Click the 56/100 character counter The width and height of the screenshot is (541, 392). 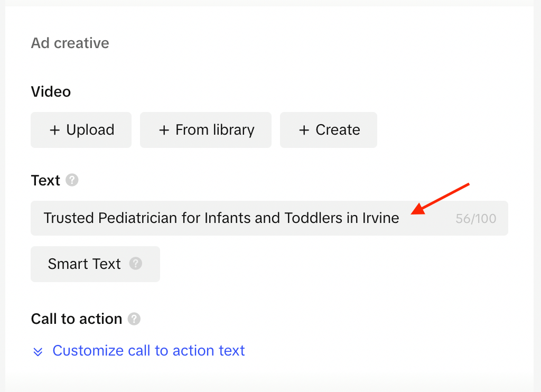point(475,218)
